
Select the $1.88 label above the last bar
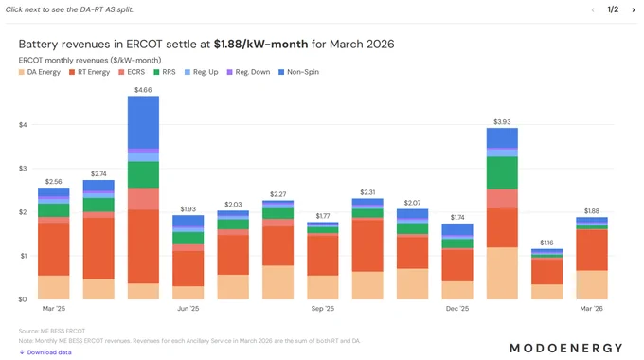592,211
